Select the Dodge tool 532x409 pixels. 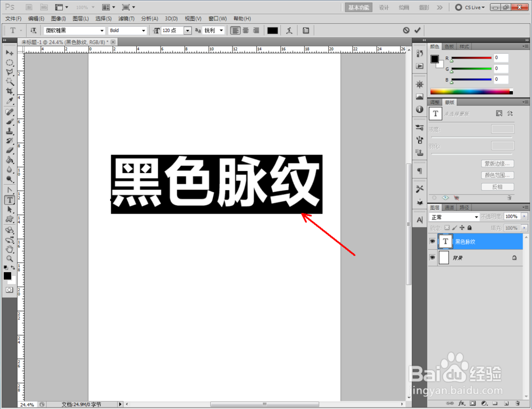[x=10, y=179]
